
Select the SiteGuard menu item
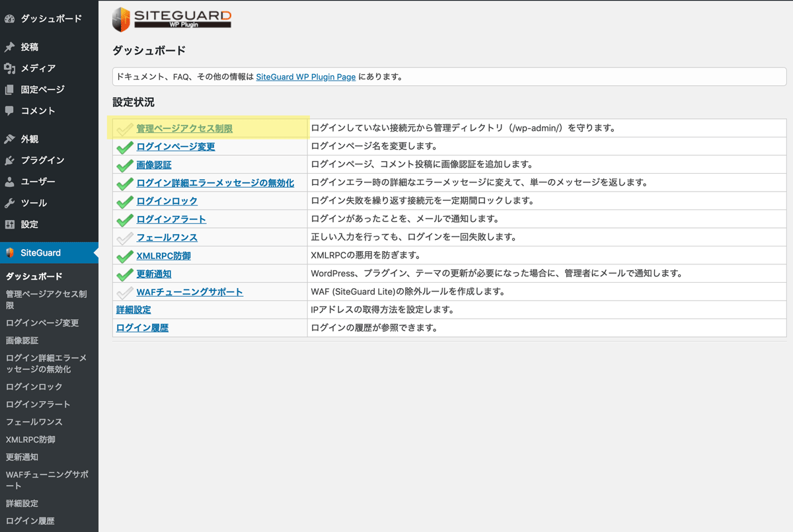point(49,252)
